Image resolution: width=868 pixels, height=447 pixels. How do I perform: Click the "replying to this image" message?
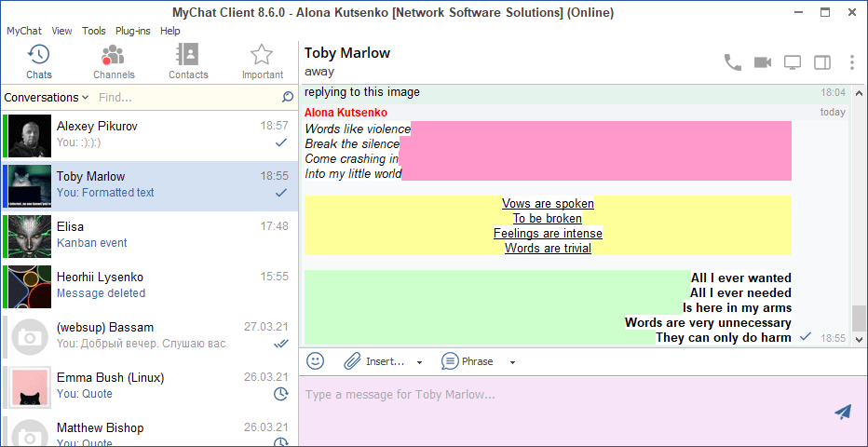pyautogui.click(x=362, y=92)
